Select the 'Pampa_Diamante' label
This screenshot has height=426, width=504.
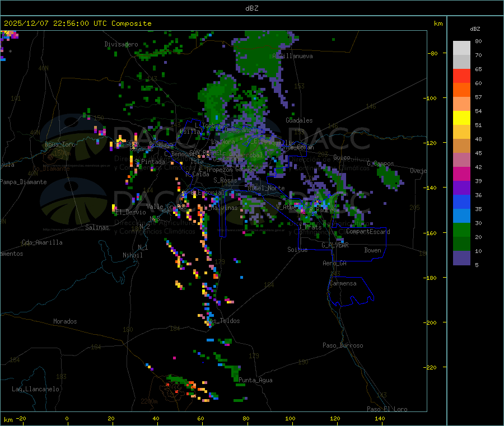[24, 182]
